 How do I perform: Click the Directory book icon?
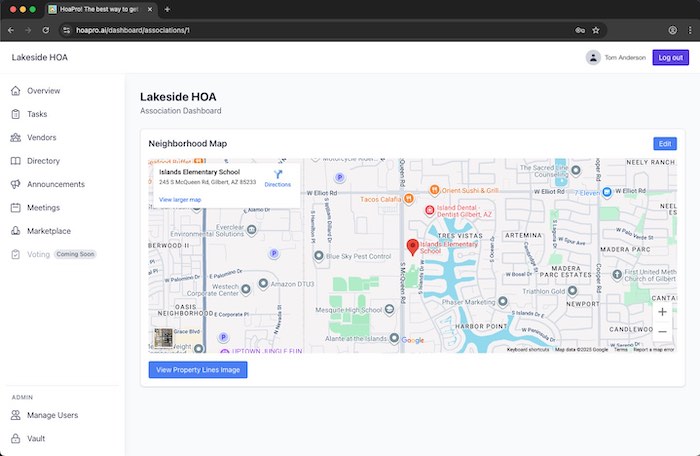(16, 161)
